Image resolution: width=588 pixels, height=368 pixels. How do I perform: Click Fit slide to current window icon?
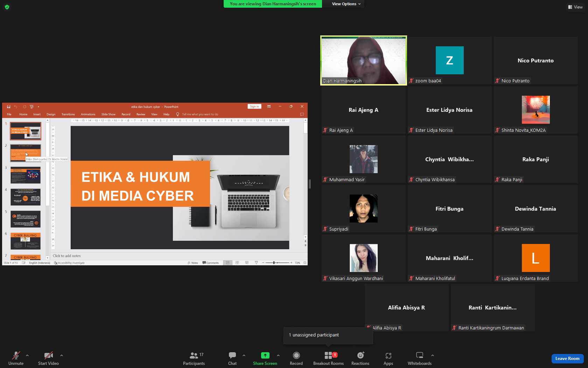(x=305, y=263)
